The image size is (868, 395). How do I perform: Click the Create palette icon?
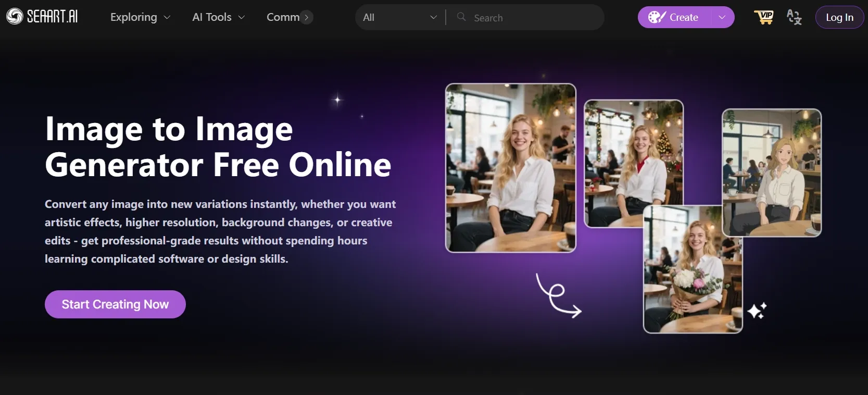pos(657,17)
